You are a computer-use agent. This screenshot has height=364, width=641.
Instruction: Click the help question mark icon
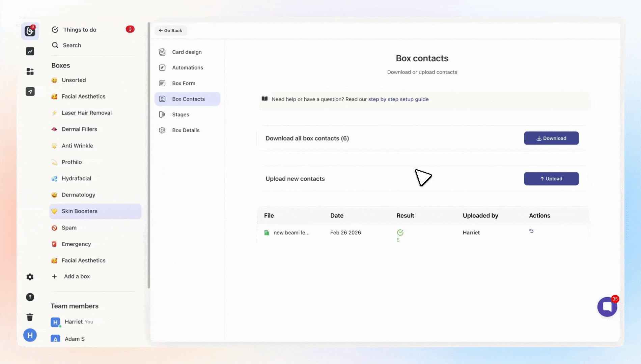tap(30, 297)
